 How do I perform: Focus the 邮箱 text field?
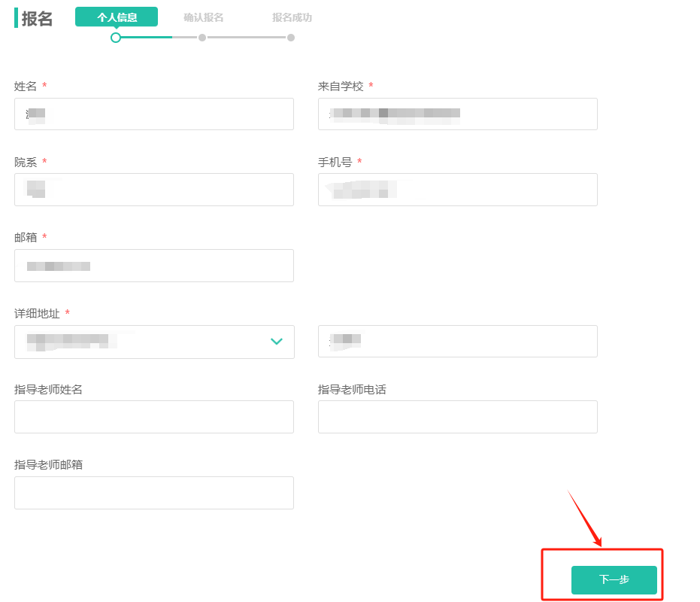coord(154,266)
